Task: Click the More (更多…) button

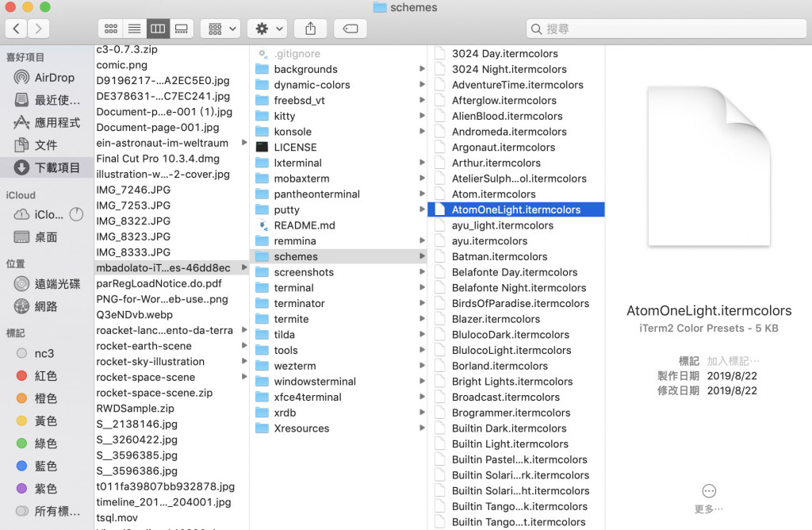Action: pos(709,498)
